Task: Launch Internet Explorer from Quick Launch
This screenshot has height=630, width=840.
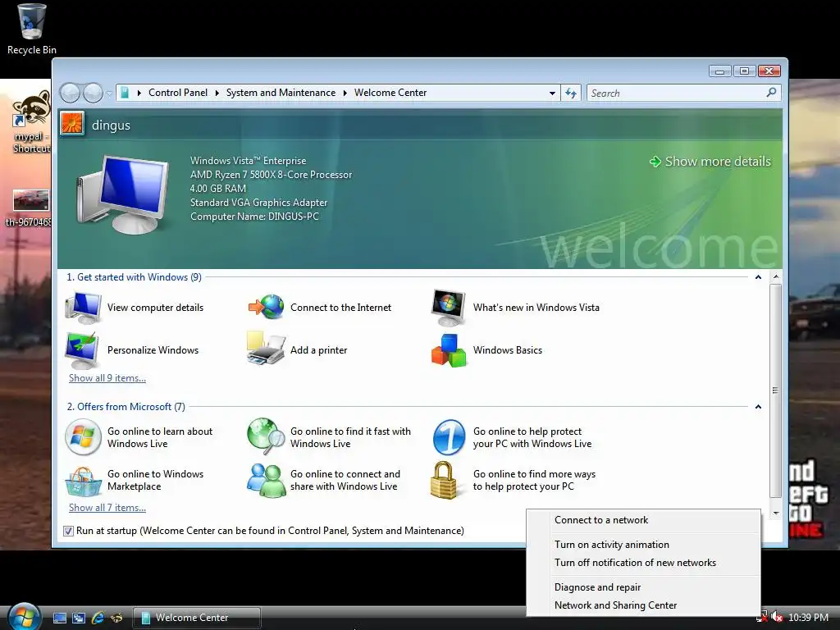Action: 98,618
